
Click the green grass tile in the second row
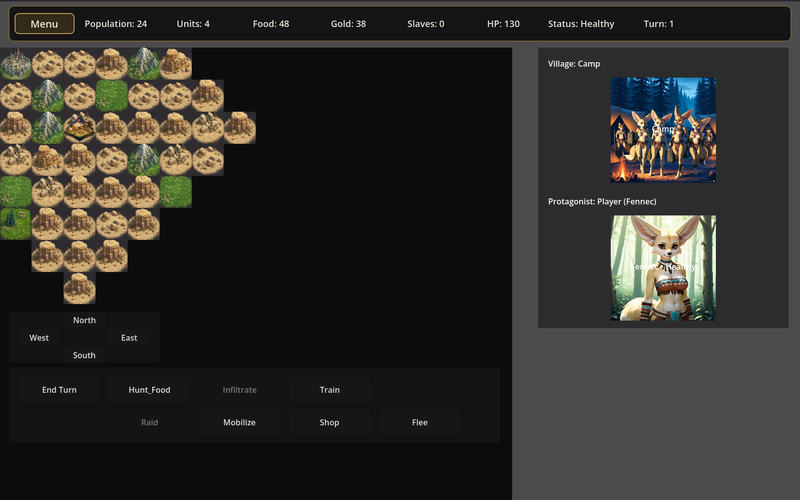coord(111,96)
